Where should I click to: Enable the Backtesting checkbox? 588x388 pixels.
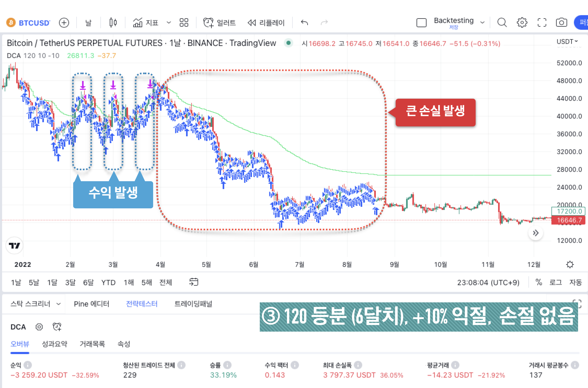click(422, 23)
